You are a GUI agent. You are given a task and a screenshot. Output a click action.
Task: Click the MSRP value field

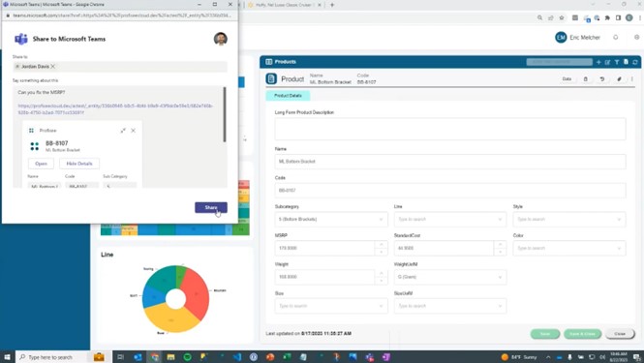pos(324,248)
